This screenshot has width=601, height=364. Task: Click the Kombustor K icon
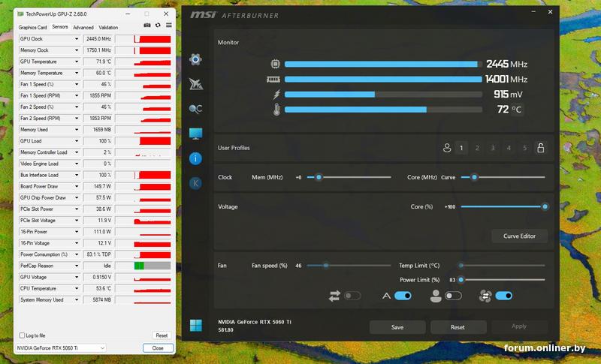195,183
